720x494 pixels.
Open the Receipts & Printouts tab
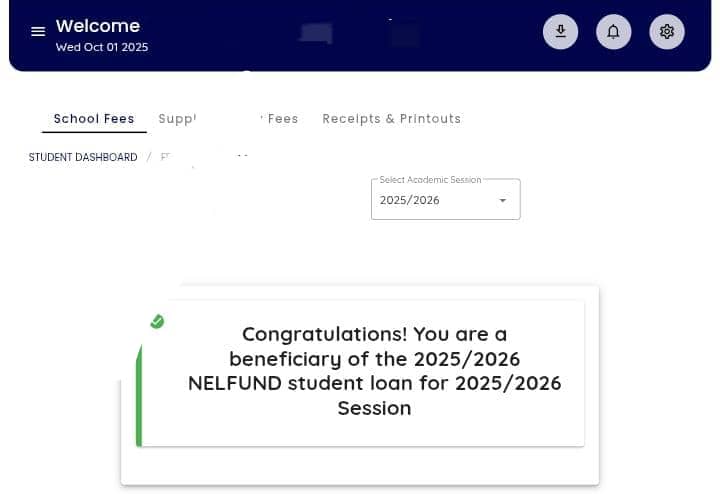[391, 119]
